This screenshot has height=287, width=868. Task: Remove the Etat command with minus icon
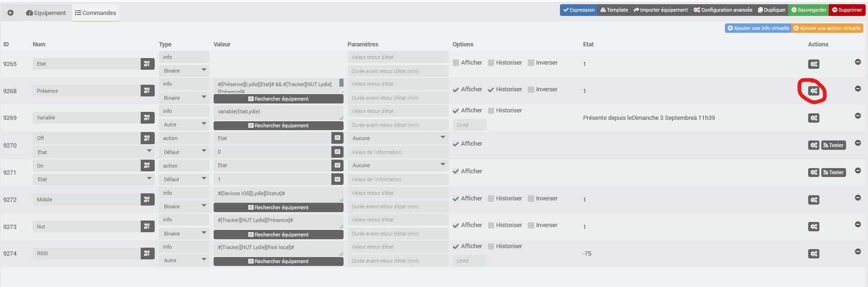click(x=858, y=62)
